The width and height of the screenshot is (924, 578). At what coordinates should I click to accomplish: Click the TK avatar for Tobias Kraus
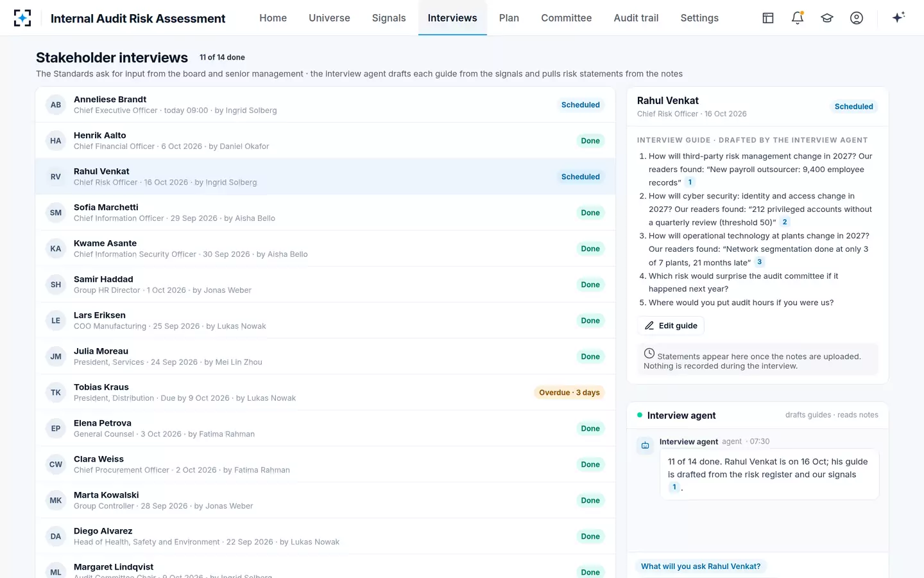[x=56, y=392]
